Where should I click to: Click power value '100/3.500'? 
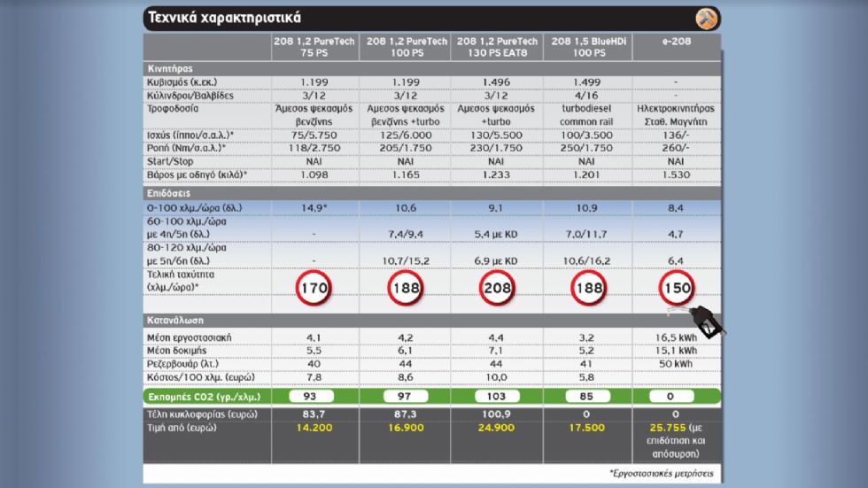(586, 135)
